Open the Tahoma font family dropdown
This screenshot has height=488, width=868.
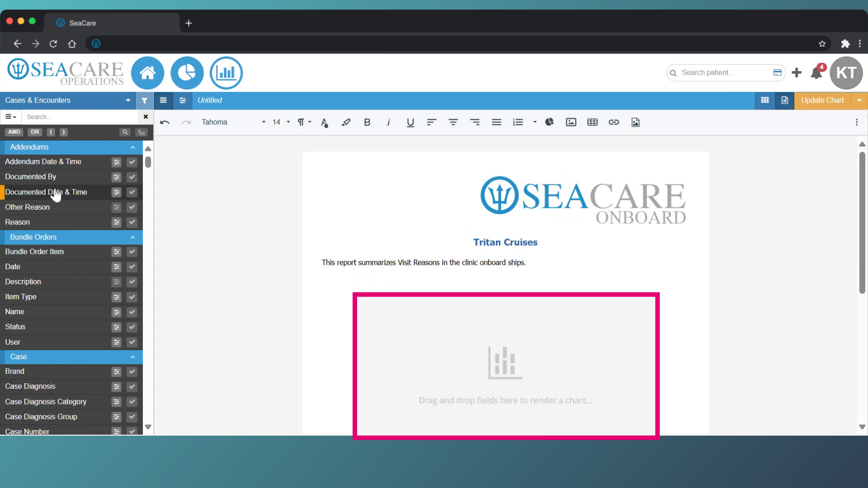point(233,122)
